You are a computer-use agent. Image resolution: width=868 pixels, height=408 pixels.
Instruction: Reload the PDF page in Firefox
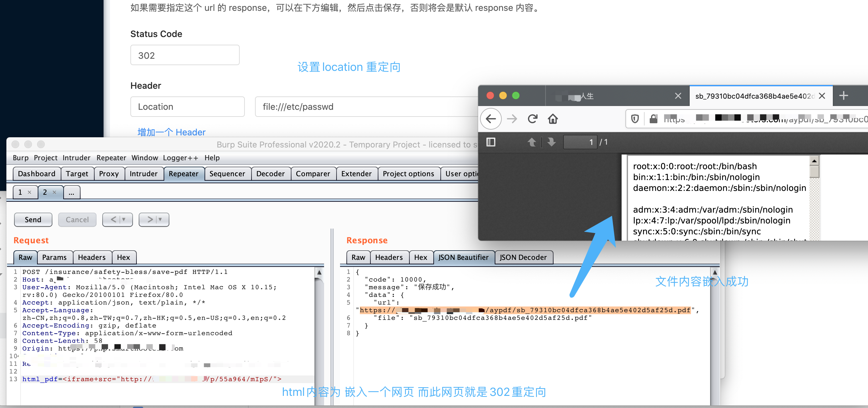pyautogui.click(x=532, y=118)
